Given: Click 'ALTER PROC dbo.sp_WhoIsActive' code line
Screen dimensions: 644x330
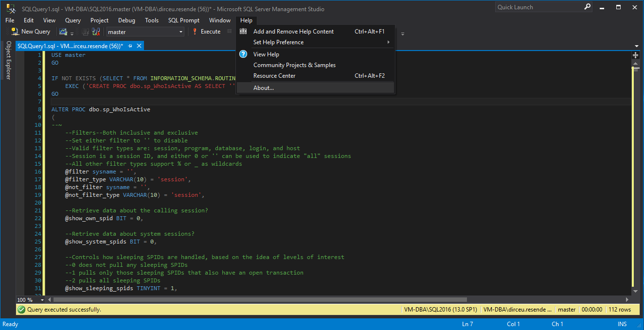Looking at the screenshot, I should 101,109.
